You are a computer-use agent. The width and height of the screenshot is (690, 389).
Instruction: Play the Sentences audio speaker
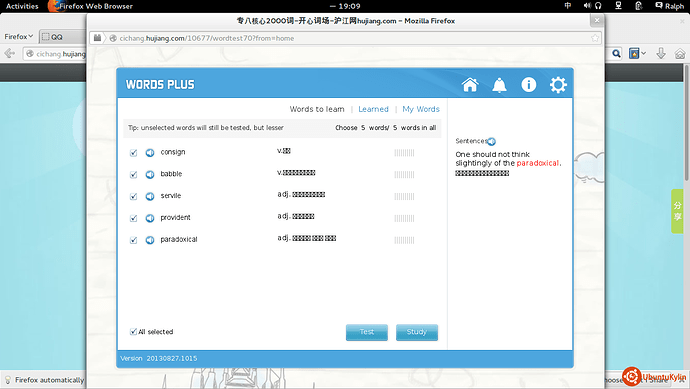[492, 141]
